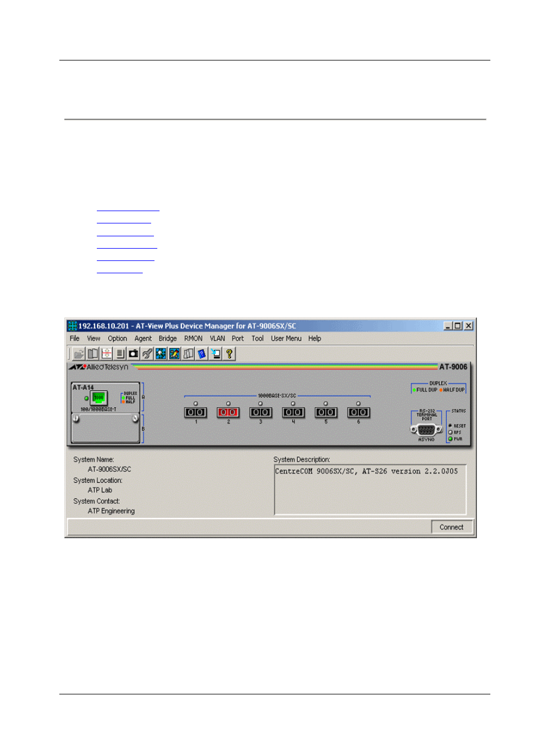Click the blue-green network grid icon
The image size is (534, 756).
[161, 353]
